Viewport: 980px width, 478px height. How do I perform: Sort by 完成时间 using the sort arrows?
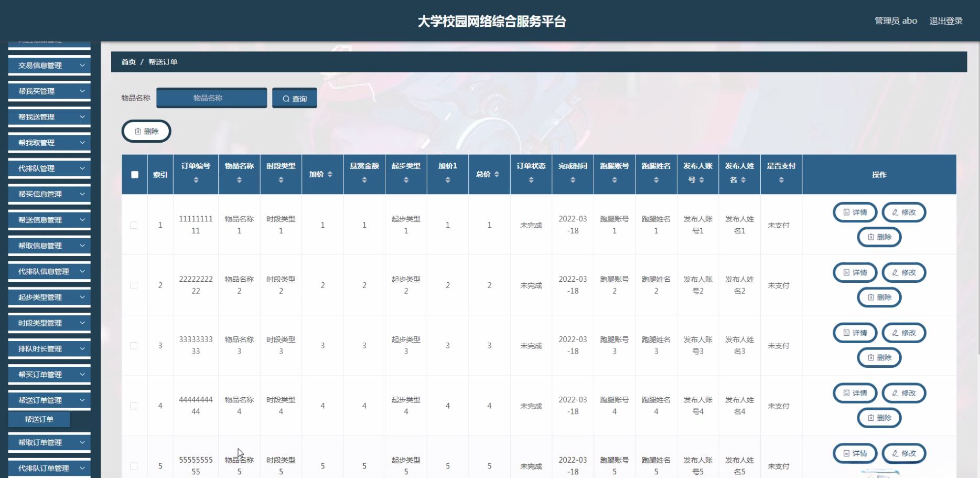573,179
